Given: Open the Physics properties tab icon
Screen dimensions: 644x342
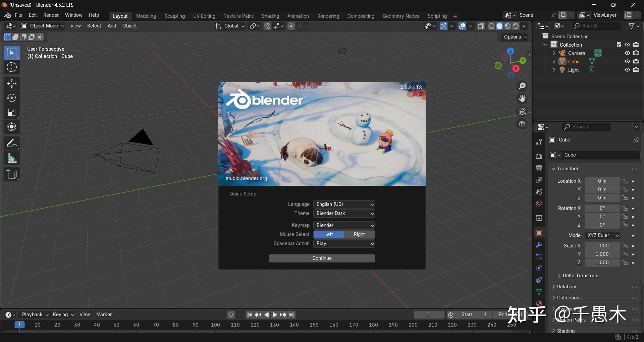Looking at the screenshot, I should [x=539, y=268].
